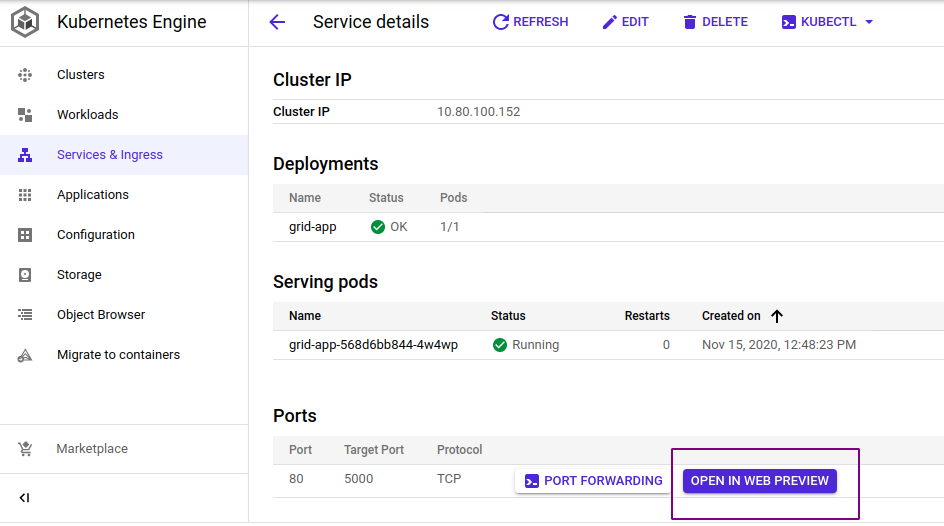Screen dimensions: 944x526
Task: Open the grid-app deployment link
Action: (313, 227)
